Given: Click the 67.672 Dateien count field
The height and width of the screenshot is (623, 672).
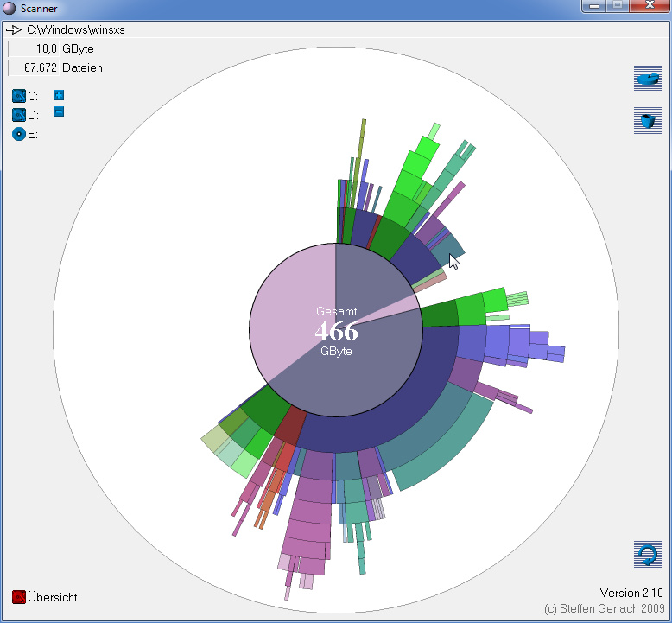Looking at the screenshot, I should (x=34, y=67).
